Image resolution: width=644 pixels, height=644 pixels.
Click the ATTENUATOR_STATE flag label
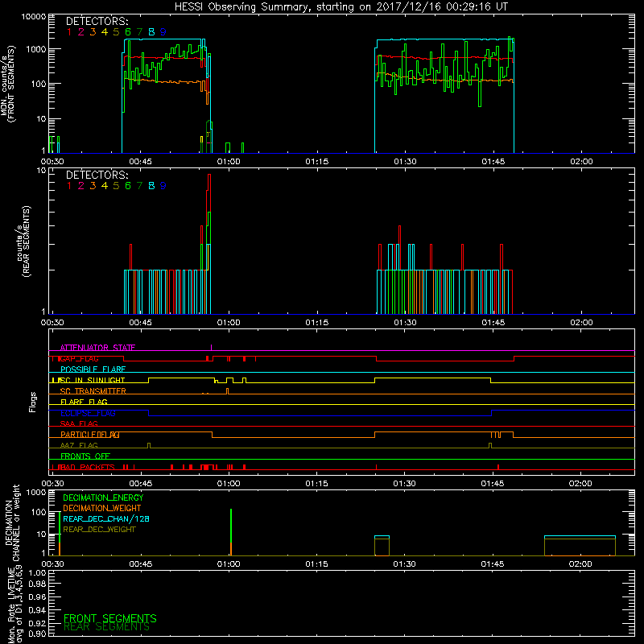pyautogui.click(x=97, y=348)
